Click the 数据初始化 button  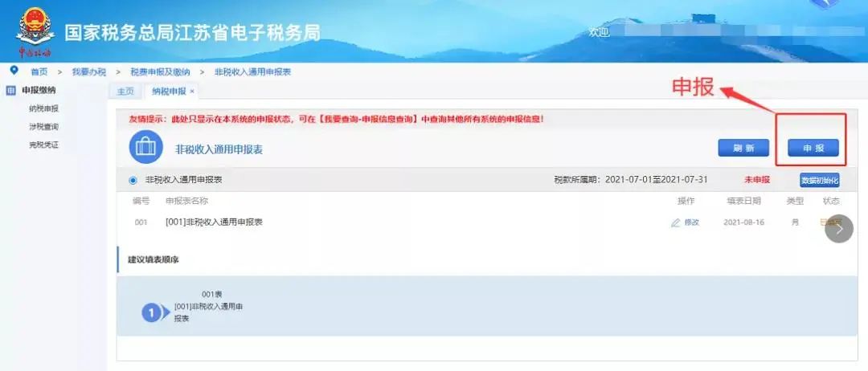click(819, 180)
